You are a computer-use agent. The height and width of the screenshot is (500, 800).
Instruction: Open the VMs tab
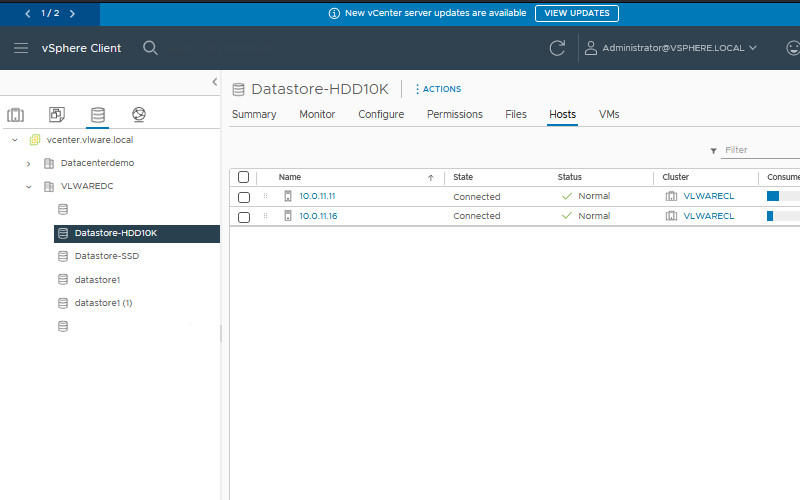click(x=609, y=114)
